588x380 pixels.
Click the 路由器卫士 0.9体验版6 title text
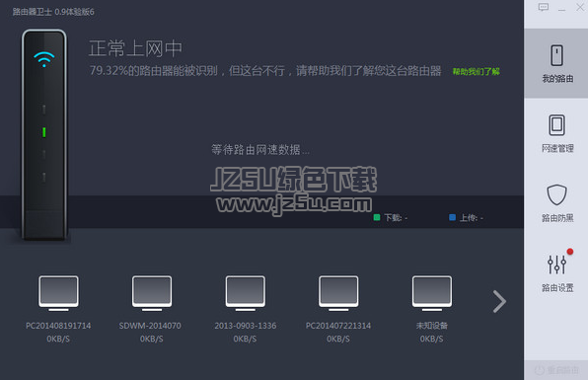(53, 12)
